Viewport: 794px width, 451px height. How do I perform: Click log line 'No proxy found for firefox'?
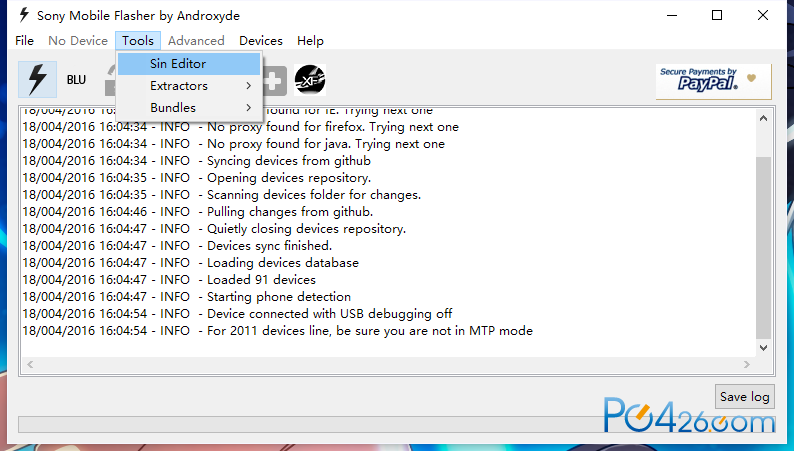[x=241, y=127]
